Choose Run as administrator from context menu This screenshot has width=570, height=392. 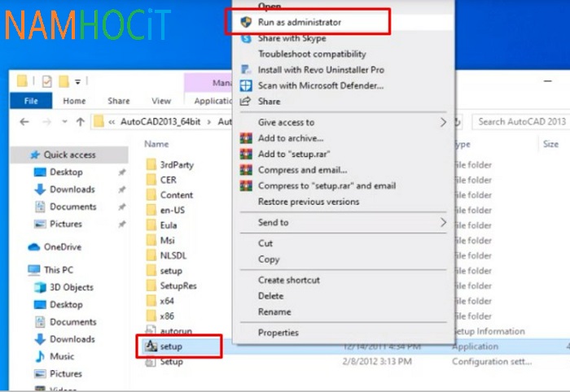(343, 22)
